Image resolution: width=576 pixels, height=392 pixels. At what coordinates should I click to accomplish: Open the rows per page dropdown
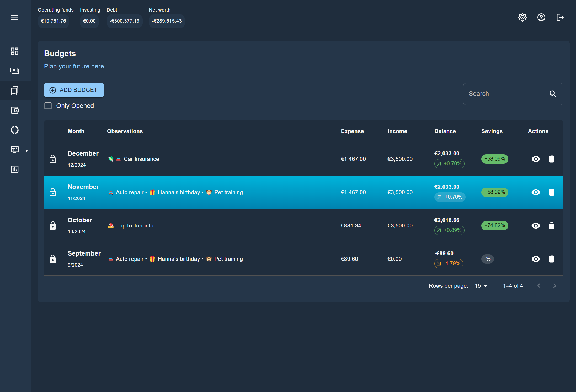click(481, 286)
